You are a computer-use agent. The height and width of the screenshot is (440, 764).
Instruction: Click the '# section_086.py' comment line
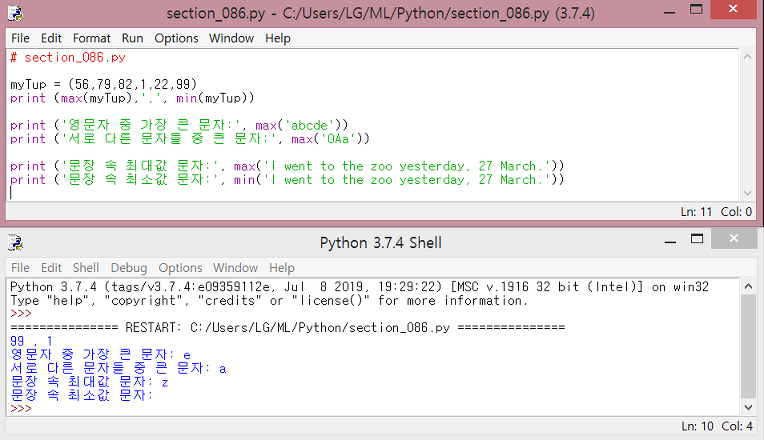pyautogui.click(x=68, y=57)
